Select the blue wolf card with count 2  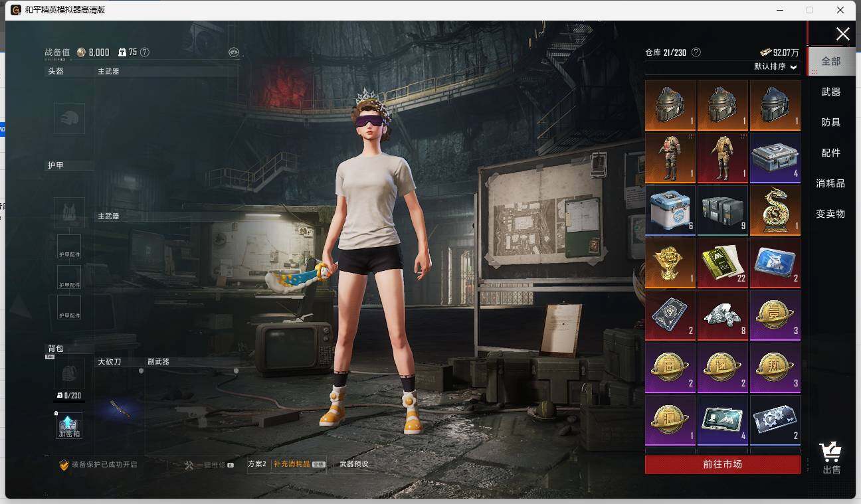tap(775, 262)
